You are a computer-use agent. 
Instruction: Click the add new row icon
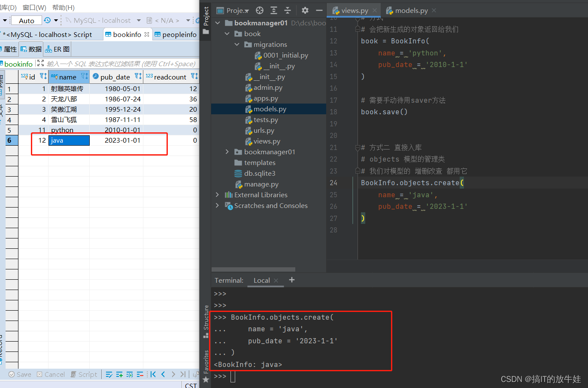119,374
